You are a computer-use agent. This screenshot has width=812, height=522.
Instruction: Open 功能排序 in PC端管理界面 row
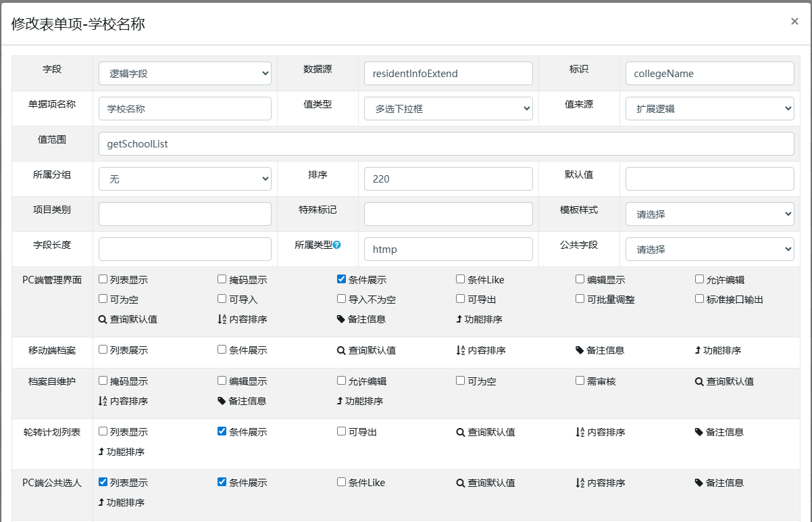click(479, 319)
